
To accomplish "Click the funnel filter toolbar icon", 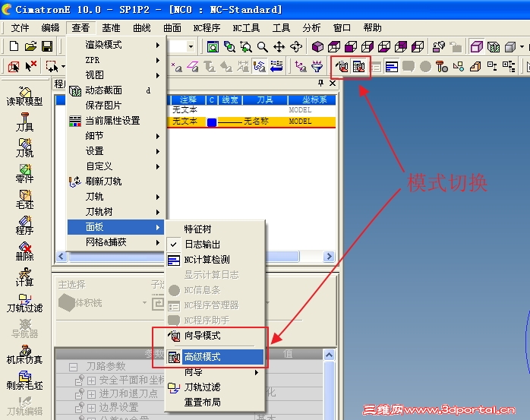I will tap(317, 67).
